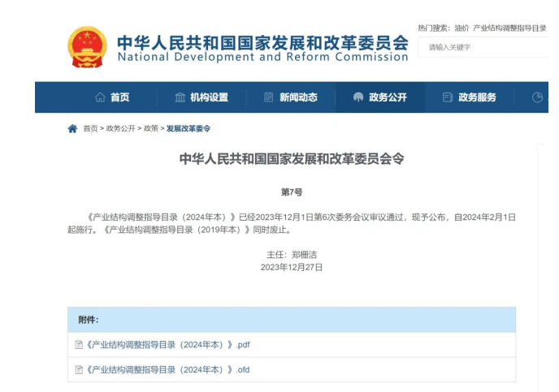Click the home icon in navigation bar
The image size is (559, 392).
tap(100, 97)
